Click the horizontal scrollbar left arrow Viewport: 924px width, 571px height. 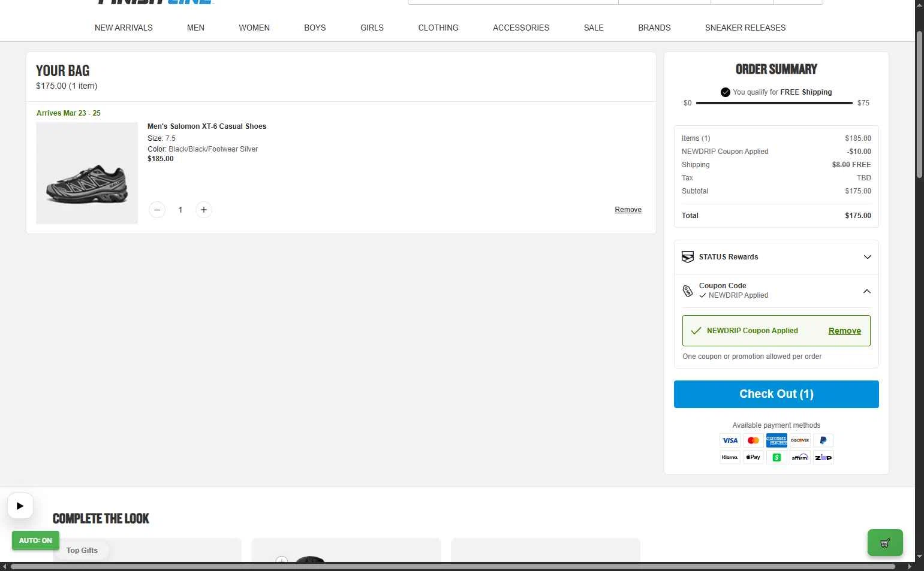5,566
